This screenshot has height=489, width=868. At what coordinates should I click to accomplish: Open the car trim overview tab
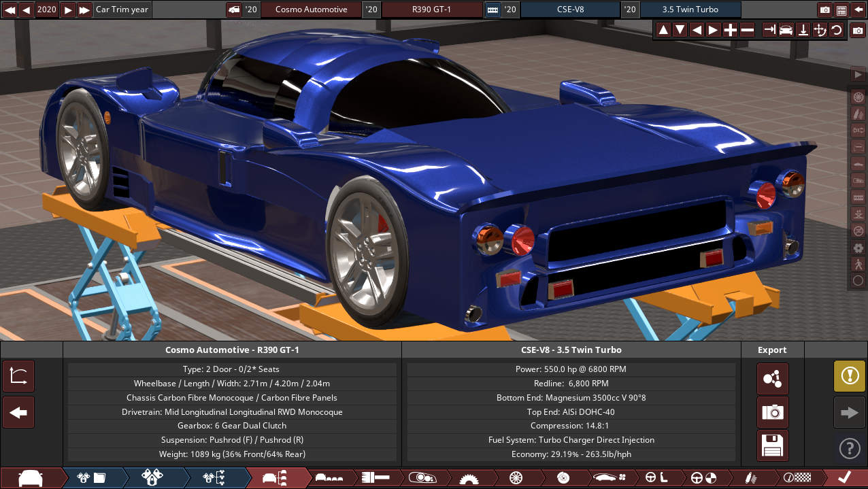click(276, 478)
